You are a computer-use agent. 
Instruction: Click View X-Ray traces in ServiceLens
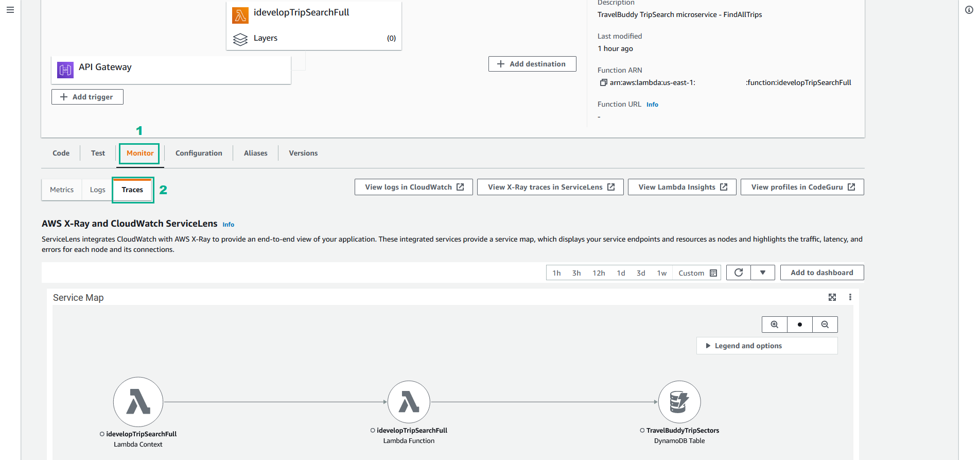pyautogui.click(x=550, y=187)
